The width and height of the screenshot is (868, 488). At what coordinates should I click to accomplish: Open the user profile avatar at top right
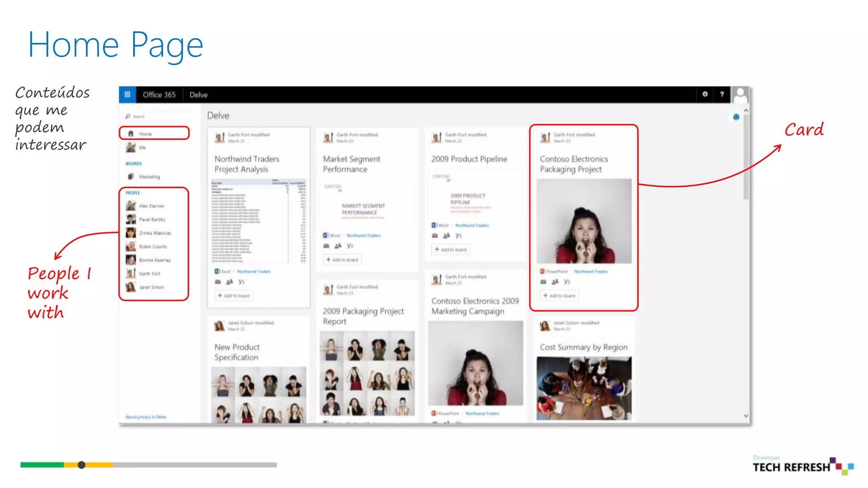(x=740, y=94)
